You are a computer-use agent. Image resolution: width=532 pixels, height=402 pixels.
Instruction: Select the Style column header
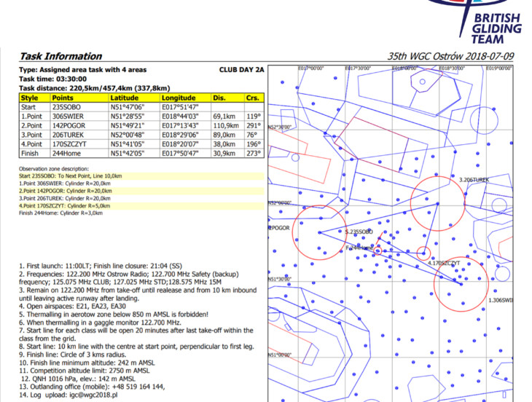coord(30,98)
